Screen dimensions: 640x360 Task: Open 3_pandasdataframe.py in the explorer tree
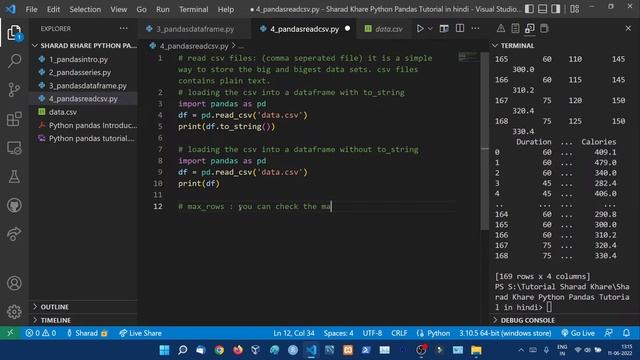click(x=87, y=86)
